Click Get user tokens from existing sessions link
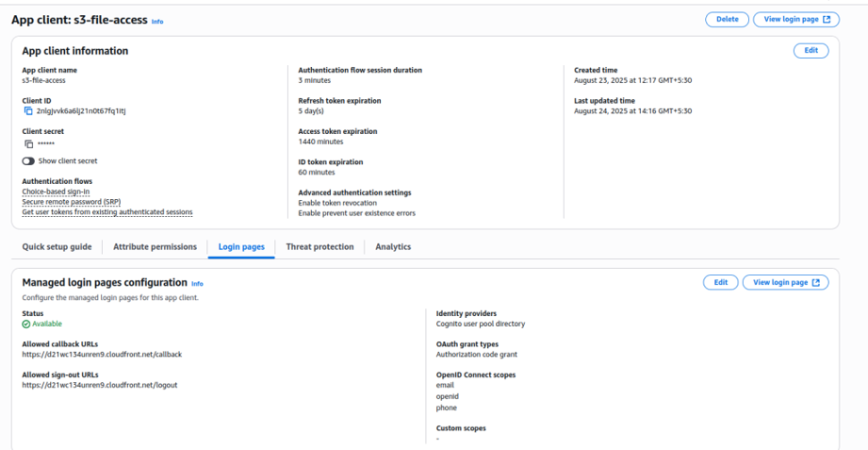The height and width of the screenshot is (450, 868). (107, 212)
